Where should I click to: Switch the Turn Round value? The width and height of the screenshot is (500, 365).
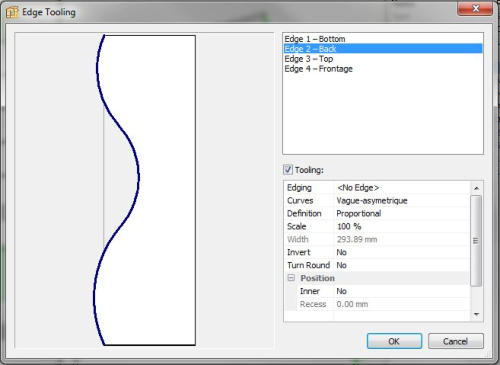coord(402,265)
